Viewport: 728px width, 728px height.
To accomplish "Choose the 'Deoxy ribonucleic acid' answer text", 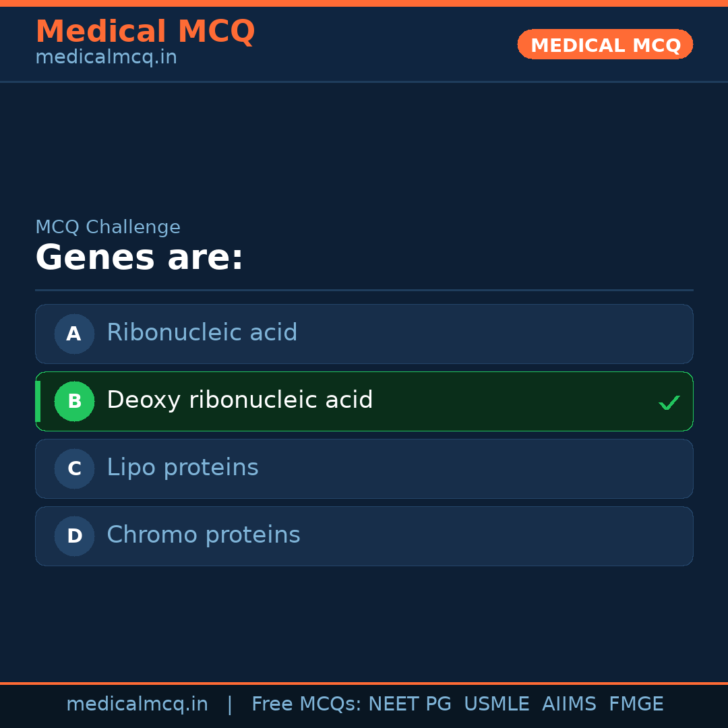I will (239, 400).
